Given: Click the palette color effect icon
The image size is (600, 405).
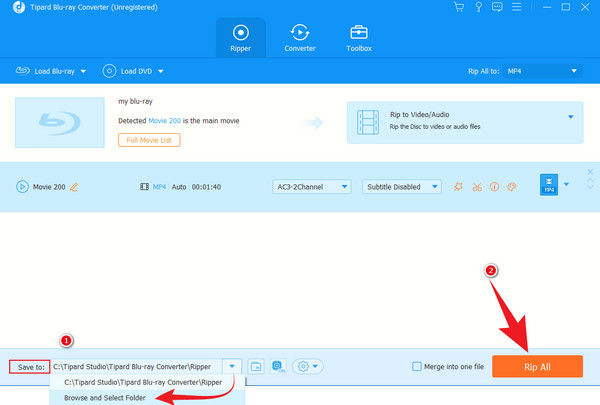Looking at the screenshot, I should [510, 187].
